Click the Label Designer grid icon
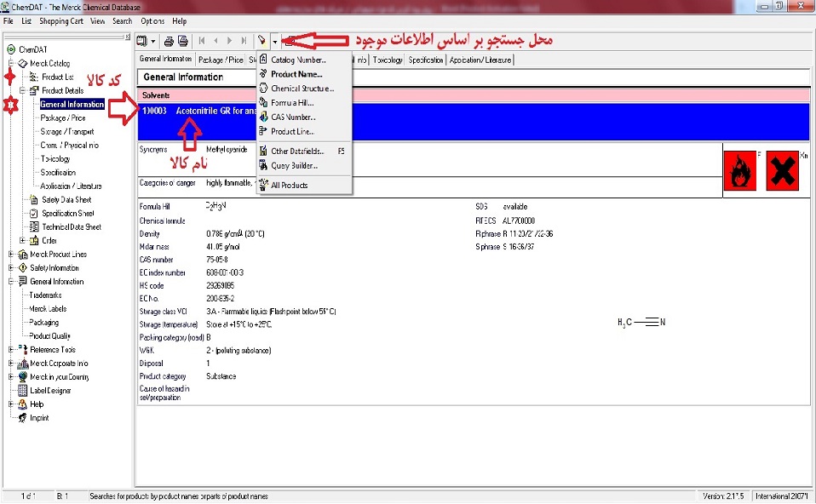The width and height of the screenshot is (816, 504). coord(23,391)
